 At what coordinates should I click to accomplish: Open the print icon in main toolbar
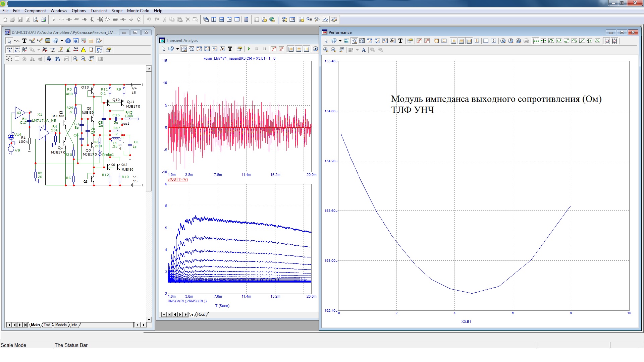pyautogui.click(x=43, y=19)
